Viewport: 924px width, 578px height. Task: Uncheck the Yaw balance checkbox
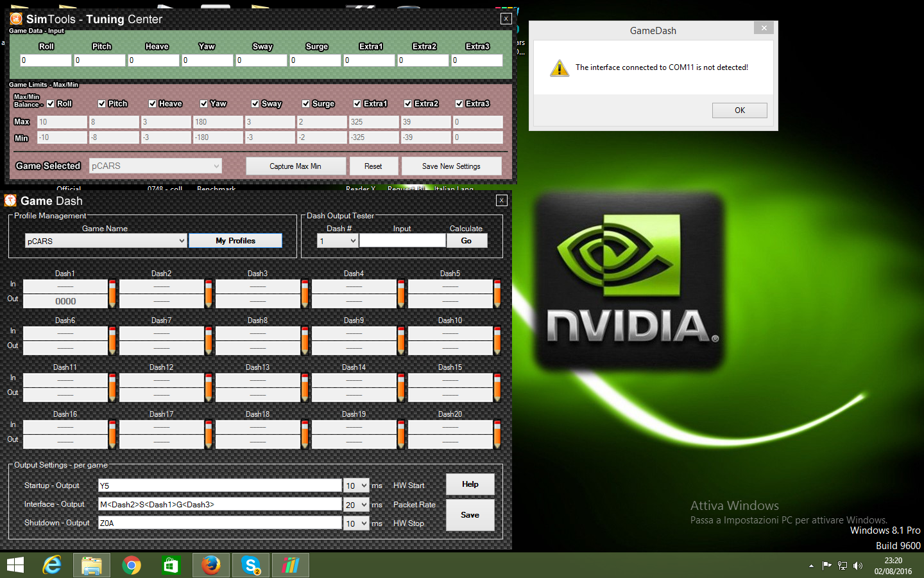(x=203, y=103)
